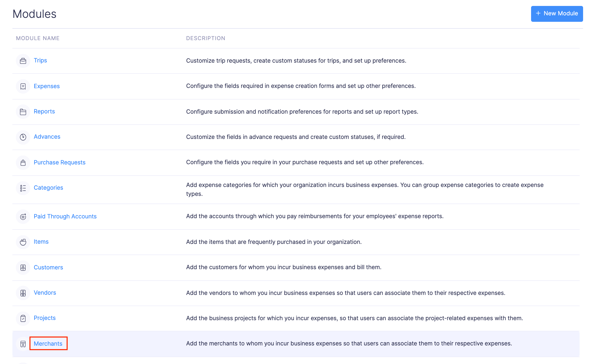Viewport: 592px width, 364px height.
Task: Click the Vendors module icon
Action: click(23, 293)
